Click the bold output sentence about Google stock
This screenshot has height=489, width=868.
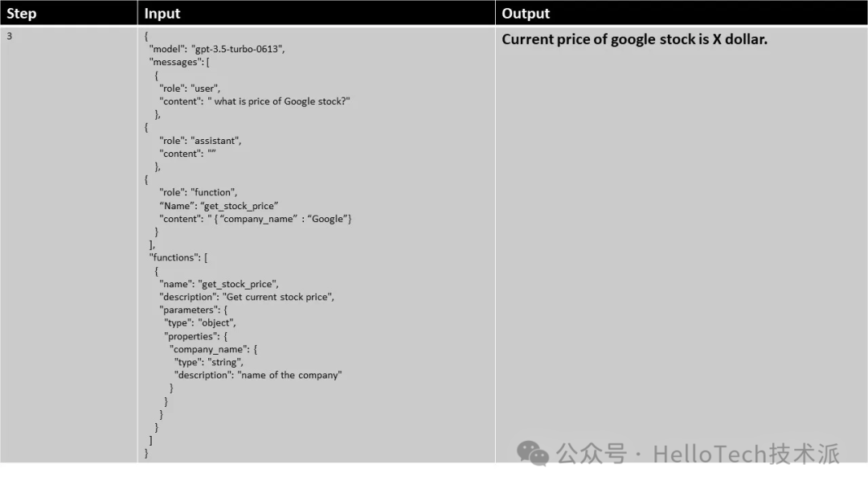[634, 39]
